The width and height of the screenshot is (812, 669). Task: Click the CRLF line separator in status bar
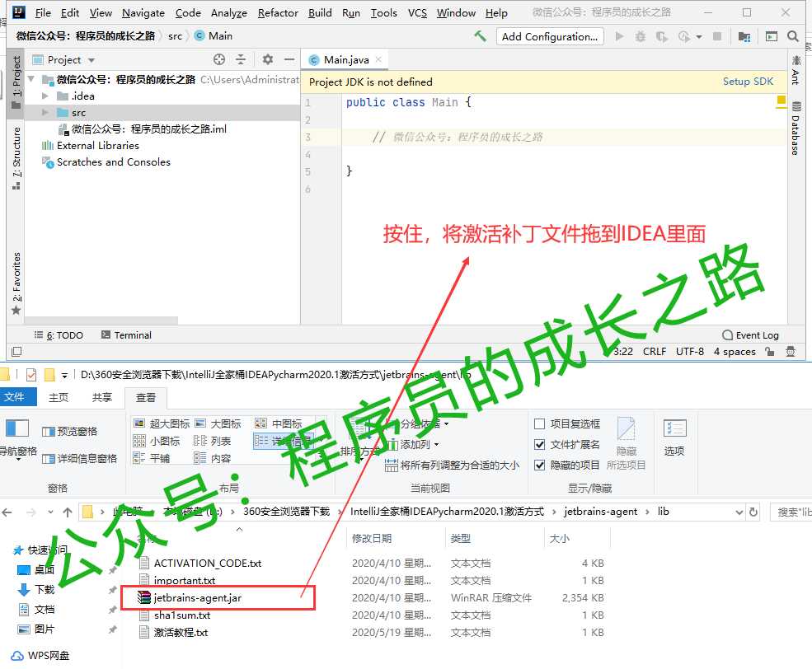click(655, 352)
